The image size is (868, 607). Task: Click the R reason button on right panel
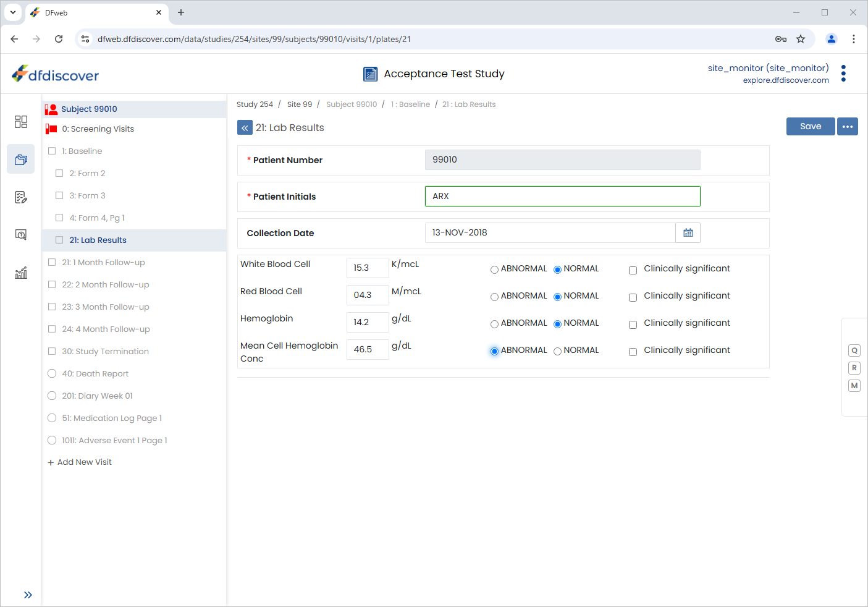pyautogui.click(x=854, y=368)
